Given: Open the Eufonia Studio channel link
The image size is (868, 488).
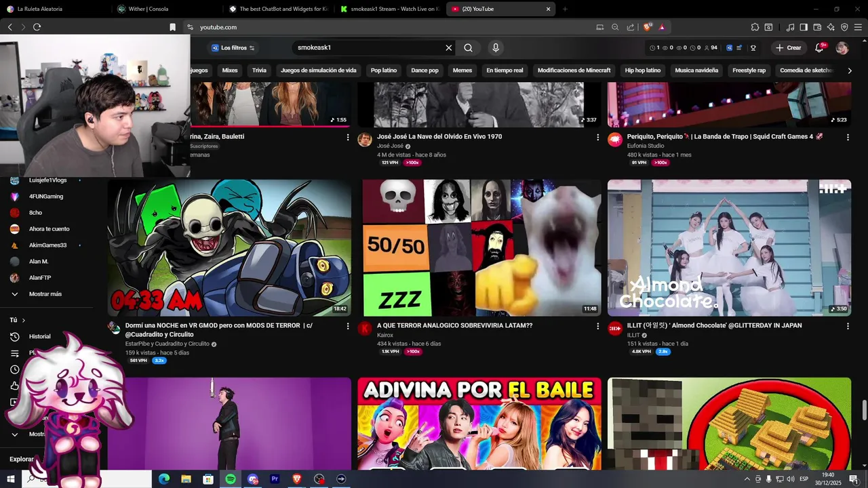Looking at the screenshot, I should click(x=646, y=146).
